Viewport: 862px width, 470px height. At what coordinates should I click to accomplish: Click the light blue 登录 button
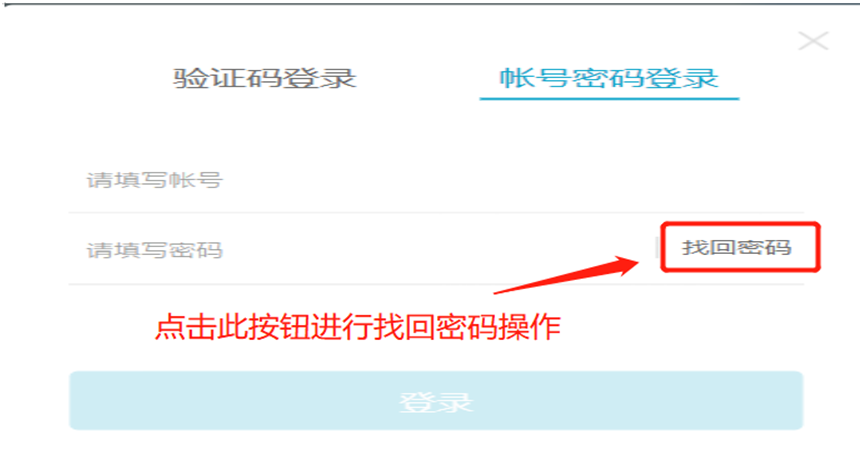coord(436,401)
